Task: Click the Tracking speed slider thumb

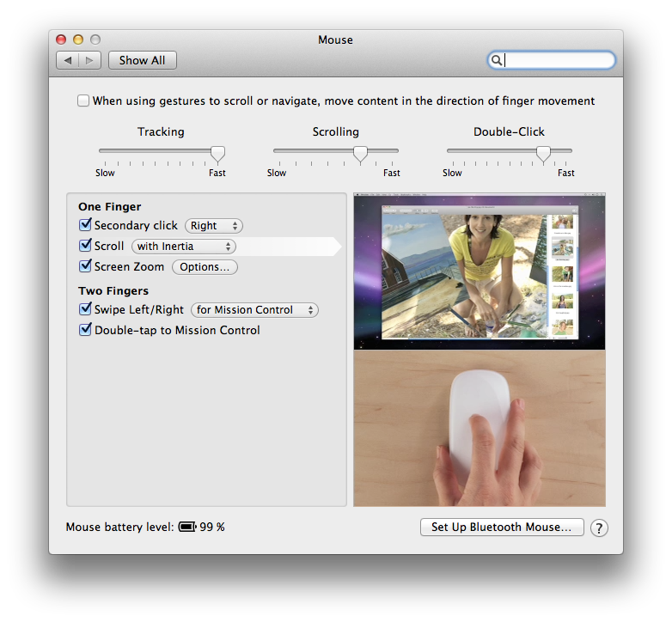Action: [217, 154]
